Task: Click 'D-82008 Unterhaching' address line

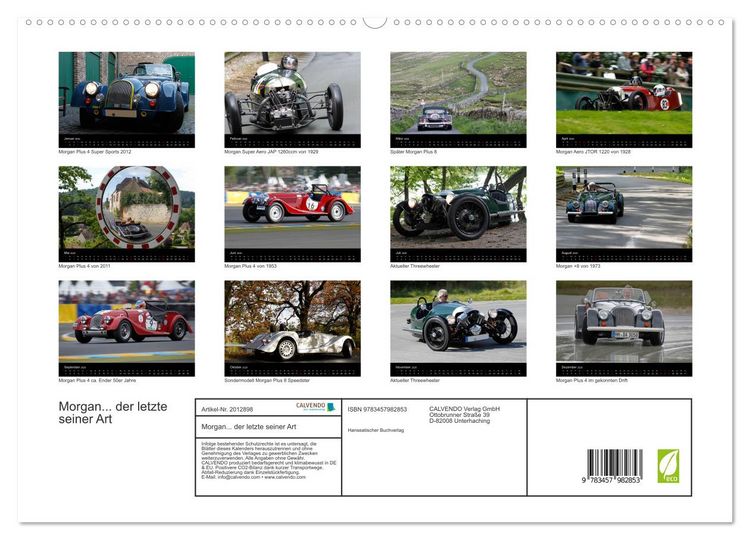Action: click(x=460, y=421)
